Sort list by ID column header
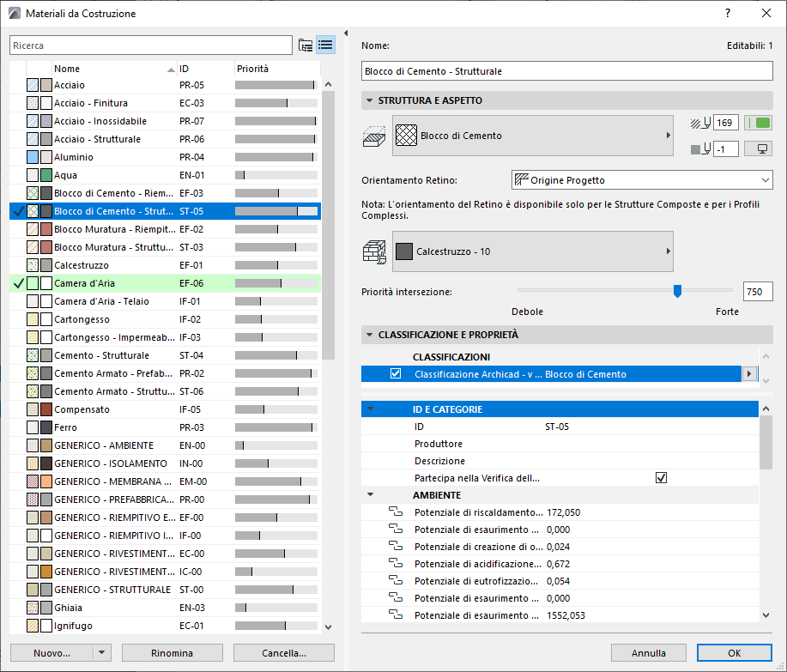787x672 pixels. (206, 69)
